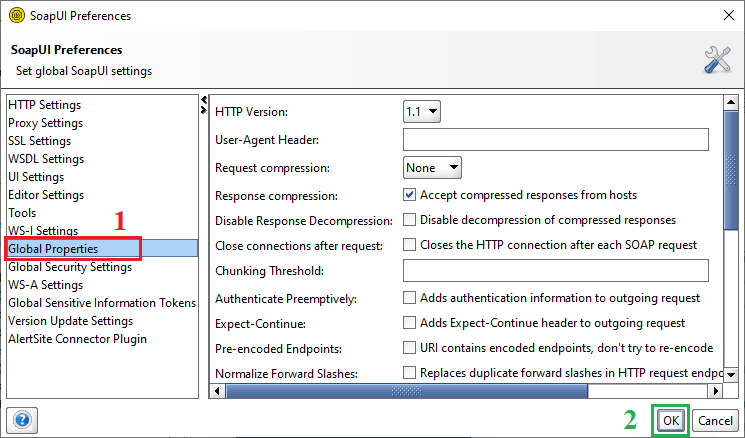Toggle Accept compressed responses from hosts
This screenshot has height=438, width=745.
coord(409,194)
